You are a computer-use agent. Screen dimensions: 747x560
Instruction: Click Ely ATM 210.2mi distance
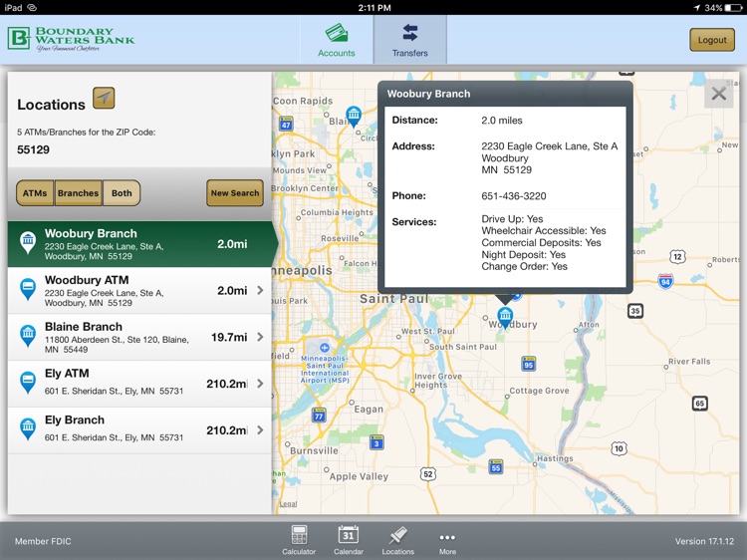[227, 385]
